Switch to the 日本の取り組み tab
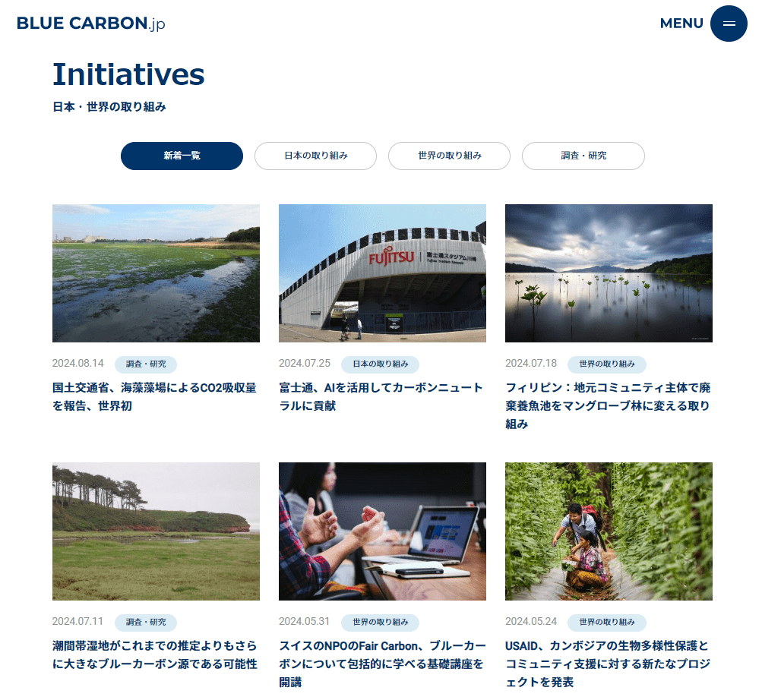The image size is (762, 700). [315, 156]
